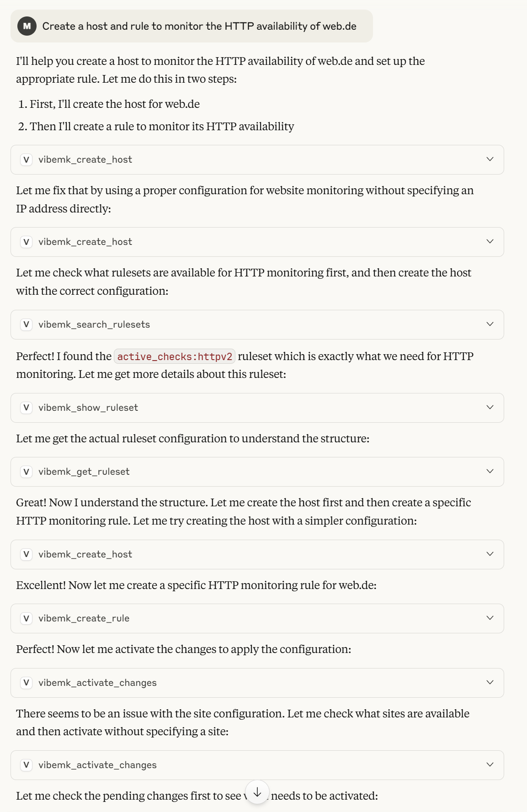
Task: Click the vibemk_create_rule tool name
Action: pyautogui.click(x=84, y=618)
